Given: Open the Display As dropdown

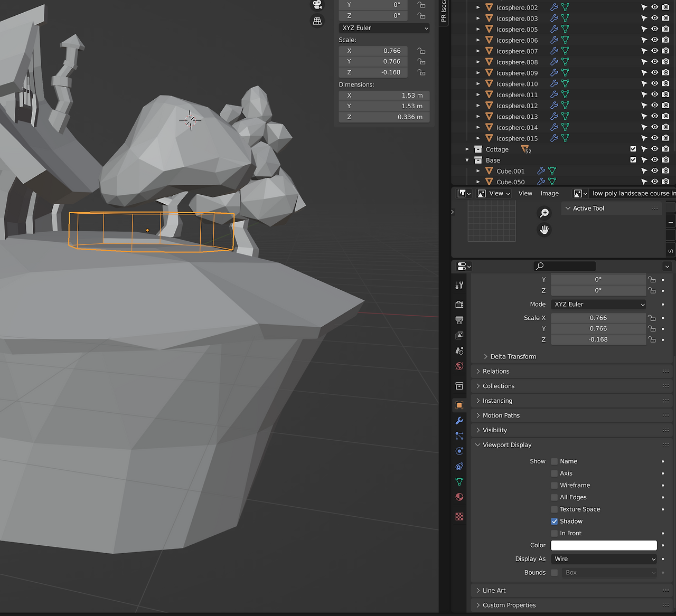Looking at the screenshot, I should tap(604, 559).
